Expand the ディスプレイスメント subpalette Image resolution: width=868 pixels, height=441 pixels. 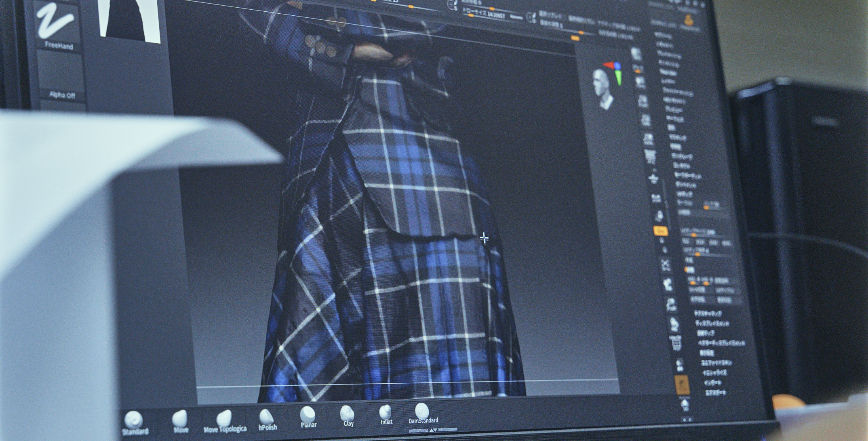coord(712,323)
